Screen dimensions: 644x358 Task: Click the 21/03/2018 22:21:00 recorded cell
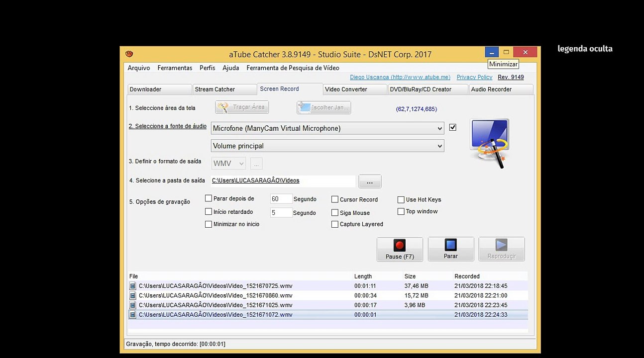pyautogui.click(x=481, y=295)
